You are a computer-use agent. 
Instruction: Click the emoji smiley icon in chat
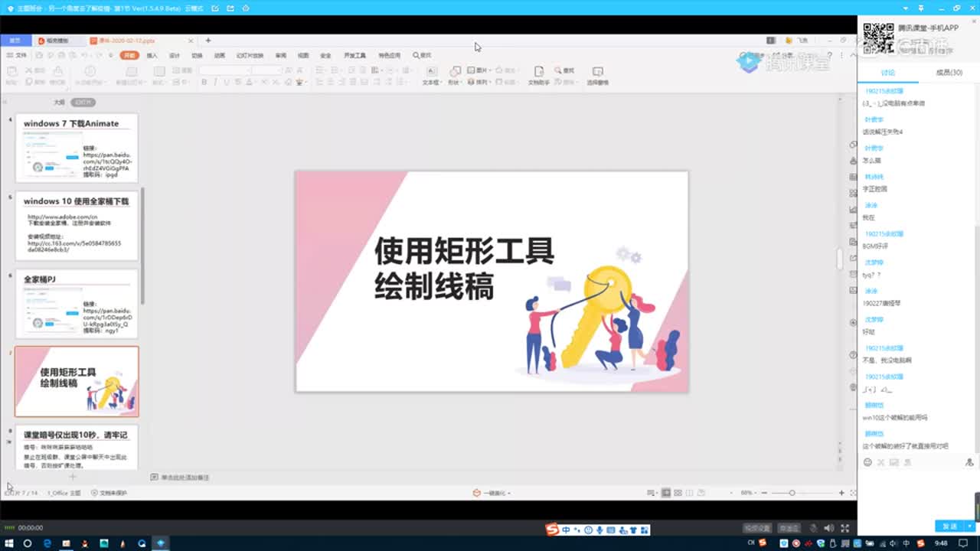click(867, 462)
